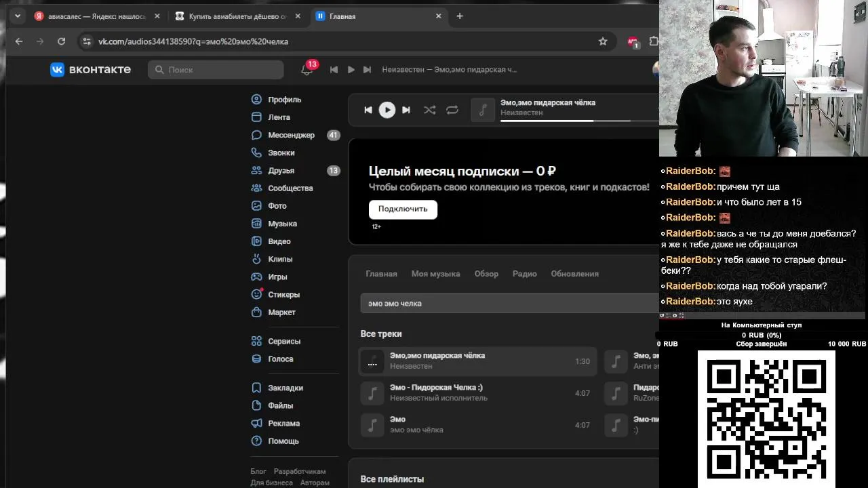Image resolution: width=868 pixels, height=488 pixels.
Task: Click the header previous track button
Action: pyautogui.click(x=334, y=69)
